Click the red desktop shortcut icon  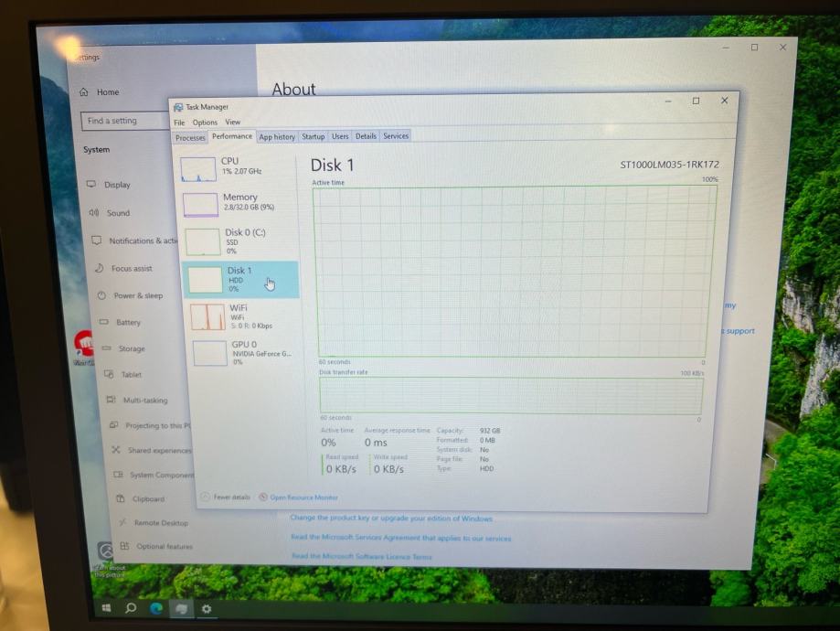point(83,344)
